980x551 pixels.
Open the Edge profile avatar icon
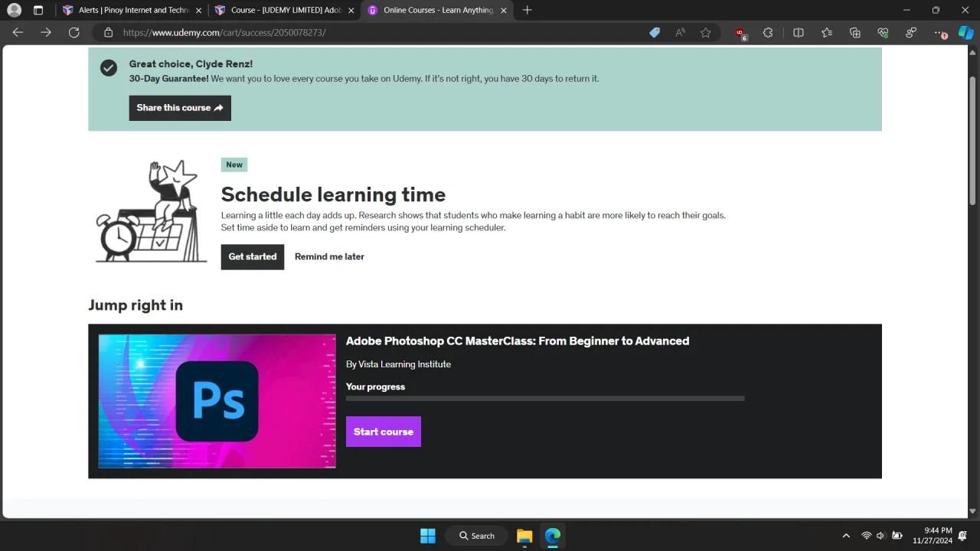click(14, 11)
